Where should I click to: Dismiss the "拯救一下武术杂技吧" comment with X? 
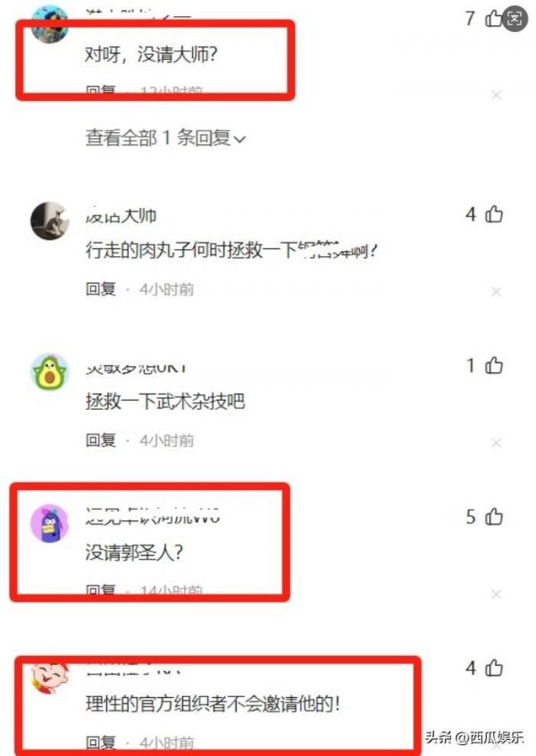496,443
